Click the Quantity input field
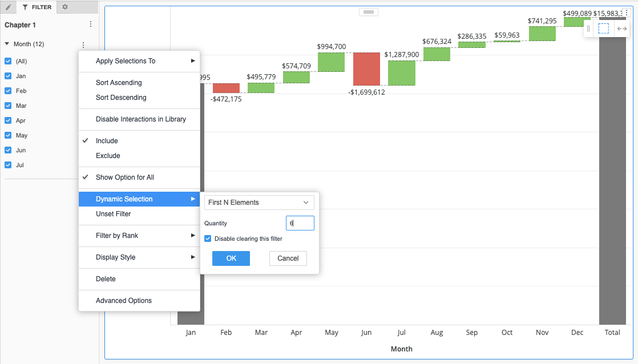This screenshot has height=364, width=638. point(300,223)
